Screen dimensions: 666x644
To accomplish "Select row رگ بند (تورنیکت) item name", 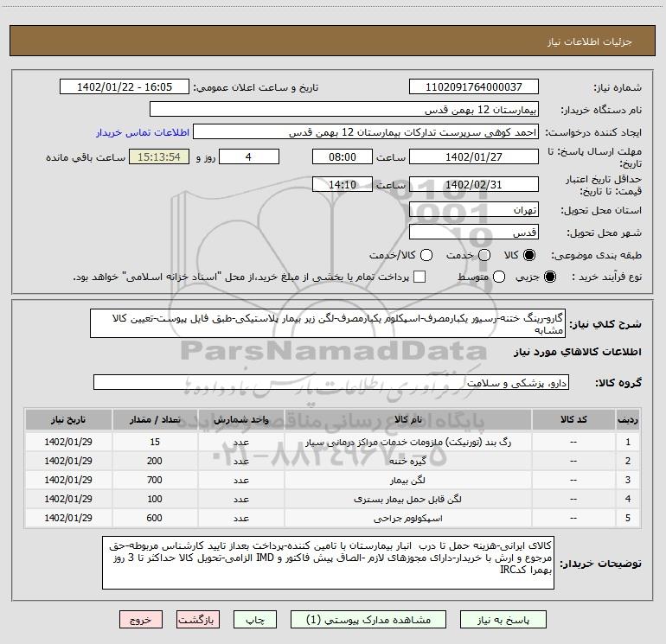I will [408, 442].
